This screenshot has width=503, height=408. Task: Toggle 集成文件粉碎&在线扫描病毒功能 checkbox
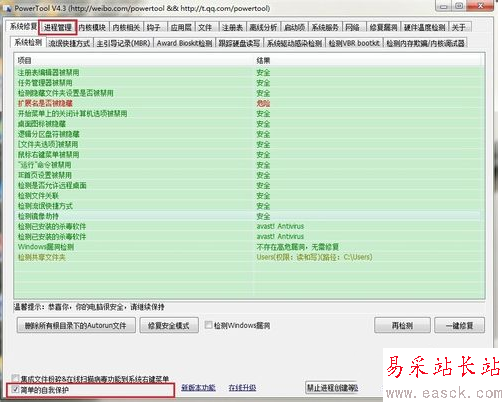pyautogui.click(x=15, y=378)
